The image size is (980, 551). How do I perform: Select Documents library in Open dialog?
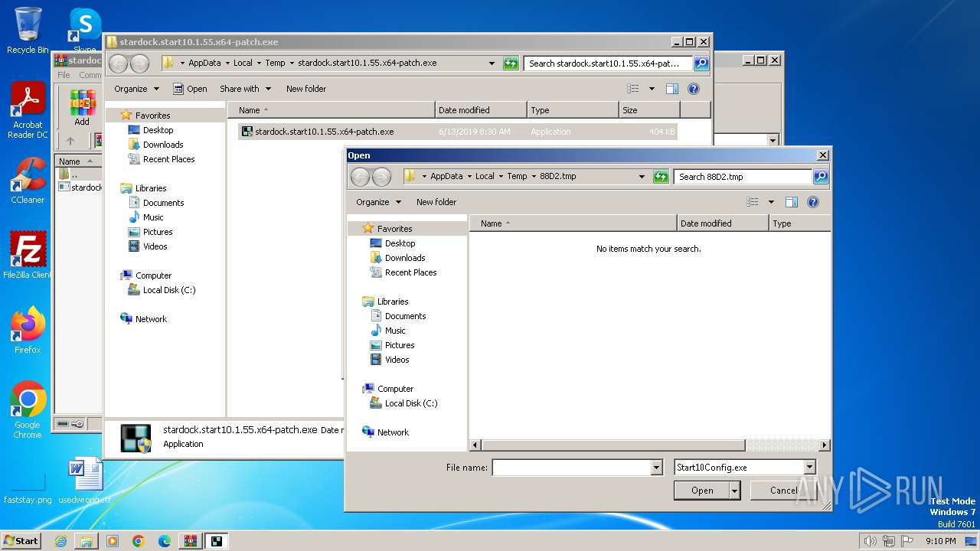point(405,316)
